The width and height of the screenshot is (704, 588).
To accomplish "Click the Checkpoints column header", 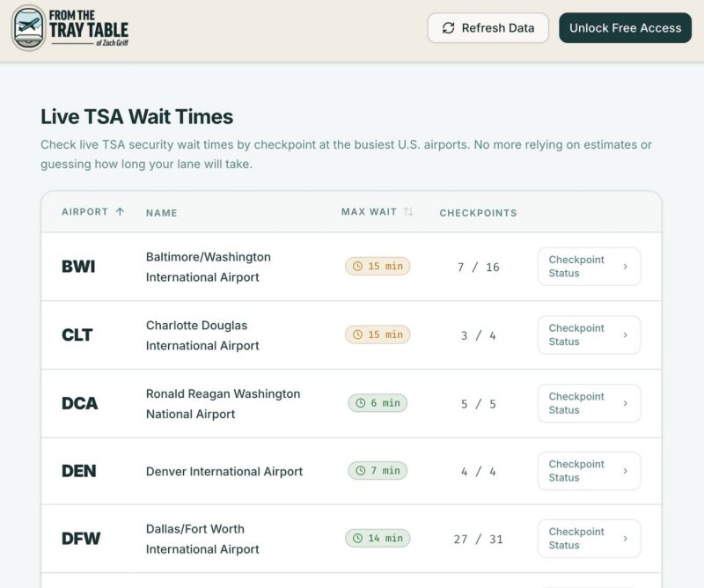I will (x=478, y=213).
